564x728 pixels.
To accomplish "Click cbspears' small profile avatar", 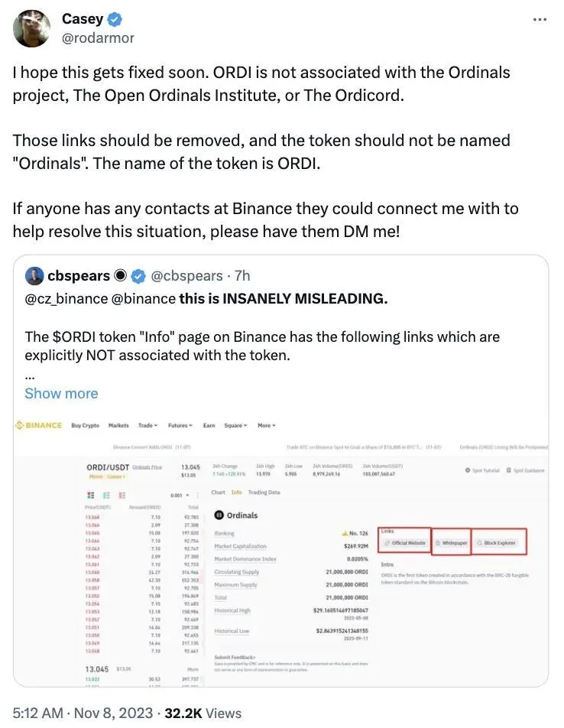I will point(34,275).
